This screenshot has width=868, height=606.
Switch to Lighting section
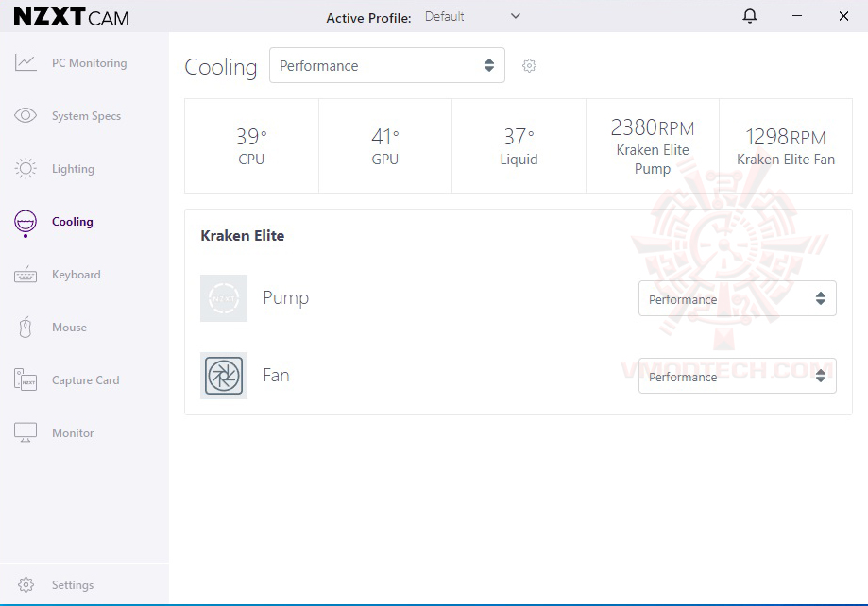[73, 169]
